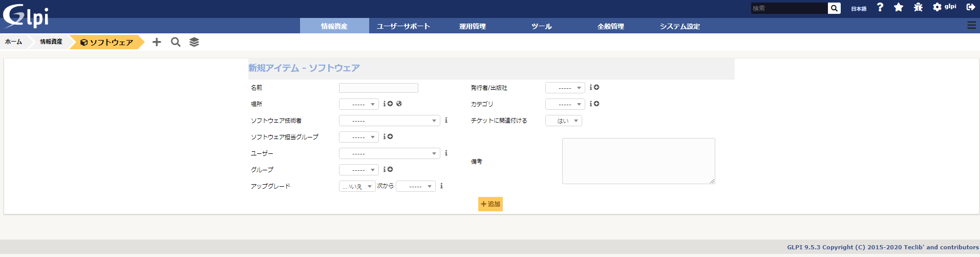Image resolution: width=980 pixels, height=257 pixels.
Task: Expand the 場所 dropdown
Action: [359, 105]
